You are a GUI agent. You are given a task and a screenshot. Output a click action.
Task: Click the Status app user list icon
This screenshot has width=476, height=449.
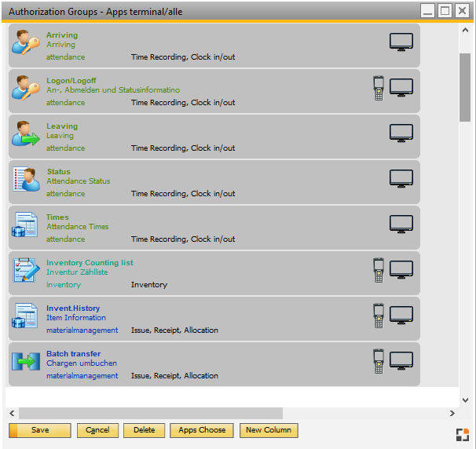pyautogui.click(x=24, y=180)
